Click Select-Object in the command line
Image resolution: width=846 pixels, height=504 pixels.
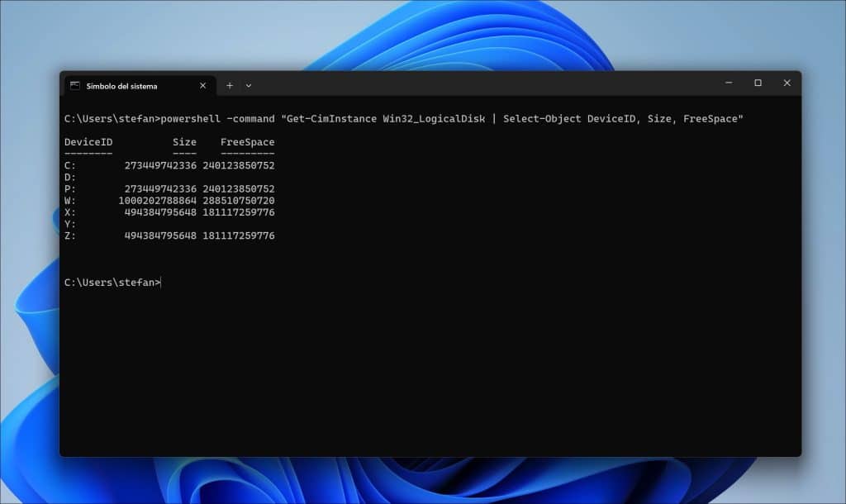coord(542,119)
